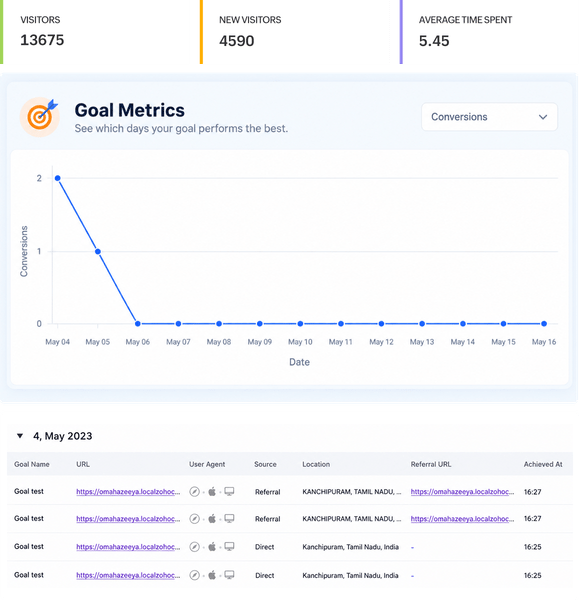Viewport: 579px width, 600px height.
Task: Open the Referral URL link in second row
Action: [x=462, y=519]
